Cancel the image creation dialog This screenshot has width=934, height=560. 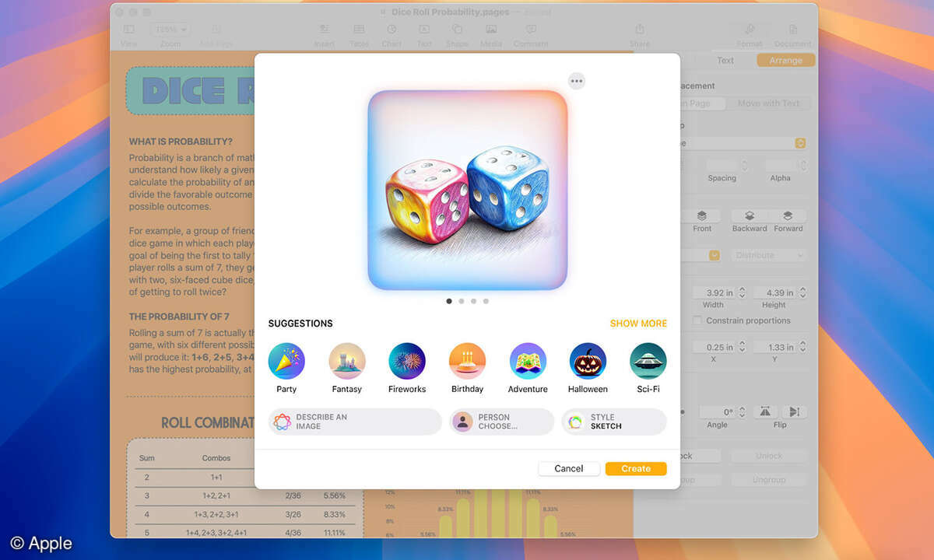569,469
